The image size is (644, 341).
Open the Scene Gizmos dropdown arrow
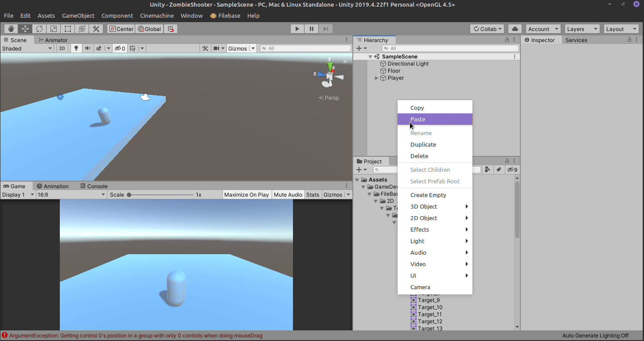click(x=253, y=48)
